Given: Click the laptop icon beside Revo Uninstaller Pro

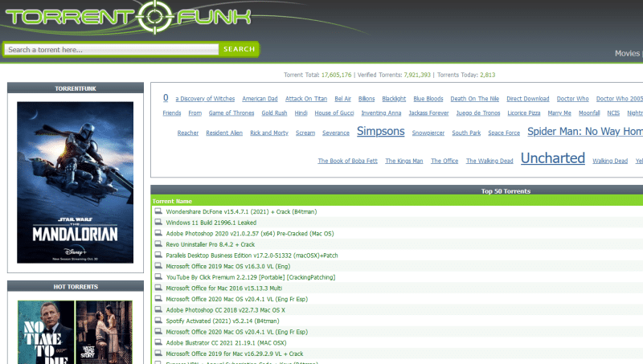Looking at the screenshot, I should click(158, 244).
